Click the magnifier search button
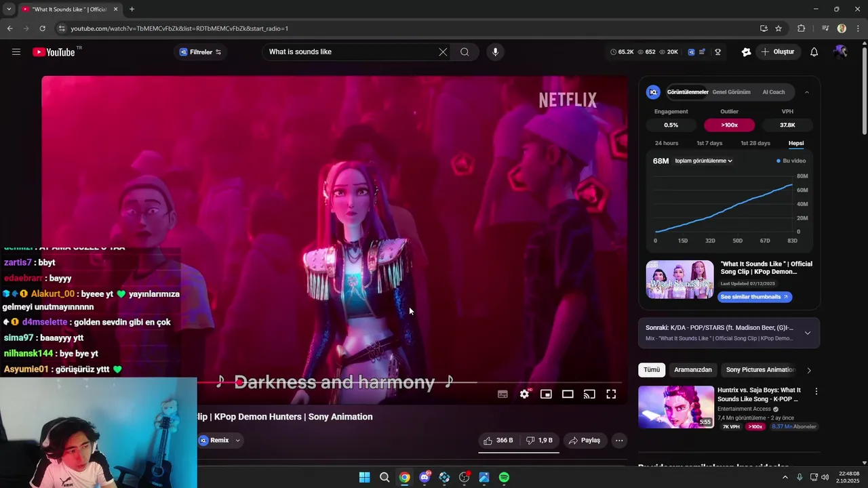Image resolution: width=868 pixels, height=488 pixels. pos(465,52)
